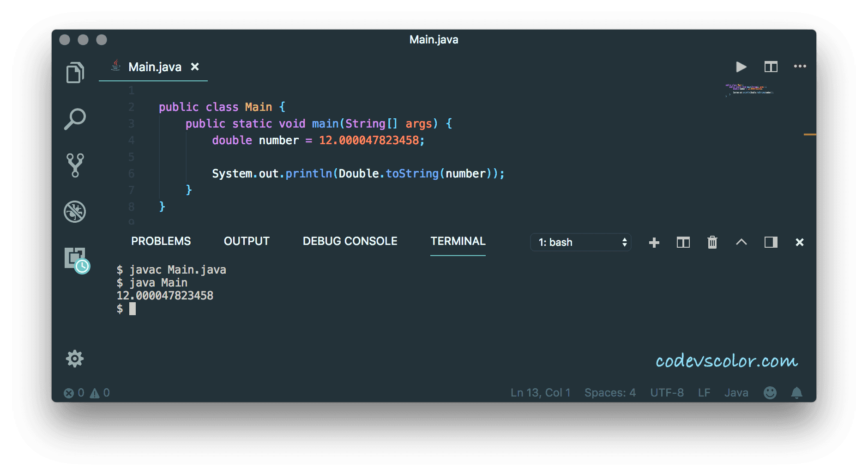Image resolution: width=868 pixels, height=476 pixels.
Task: Open editor more actions menu
Action: (800, 67)
